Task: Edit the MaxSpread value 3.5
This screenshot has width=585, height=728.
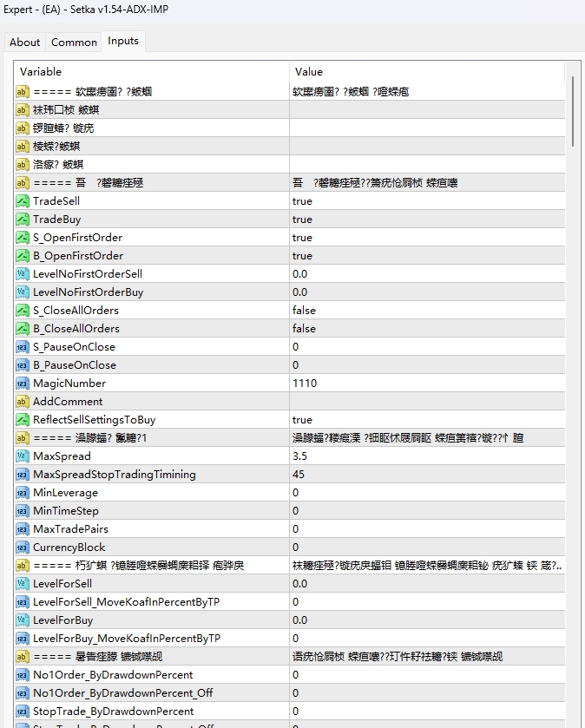Action: [427, 456]
